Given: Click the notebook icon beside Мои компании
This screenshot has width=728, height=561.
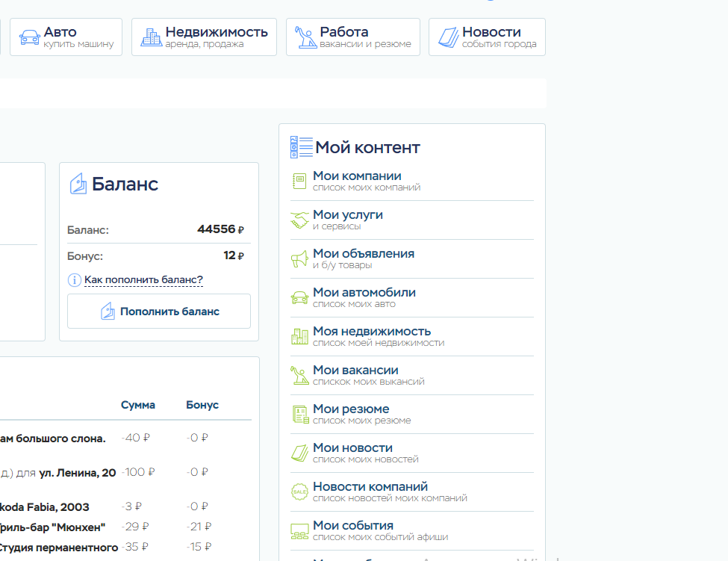Looking at the screenshot, I should [x=299, y=182].
